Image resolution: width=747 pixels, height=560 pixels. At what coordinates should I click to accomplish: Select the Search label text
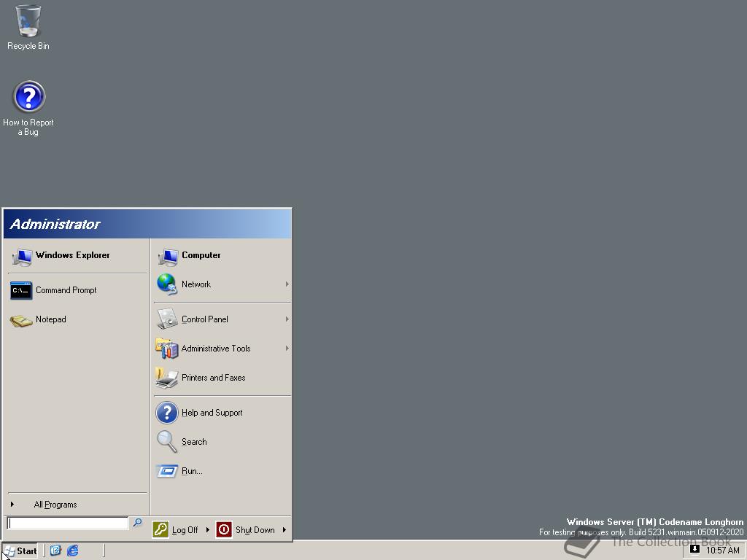click(x=194, y=442)
